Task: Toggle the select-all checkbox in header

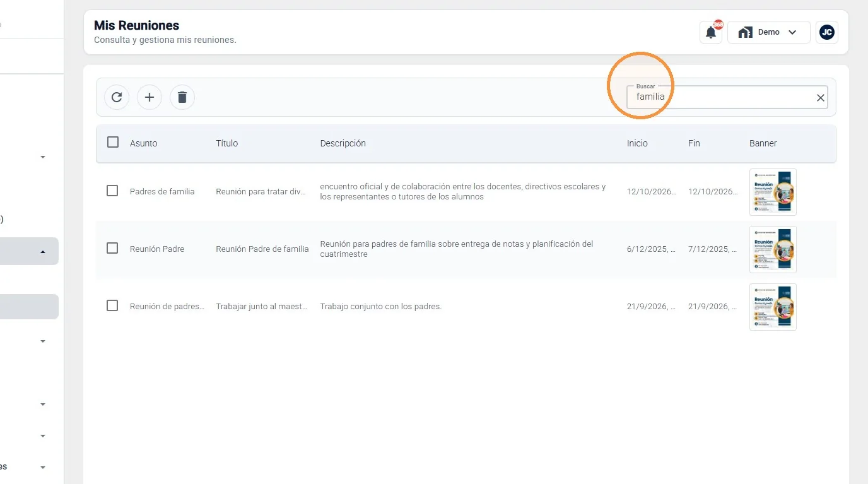Action: pyautogui.click(x=113, y=142)
